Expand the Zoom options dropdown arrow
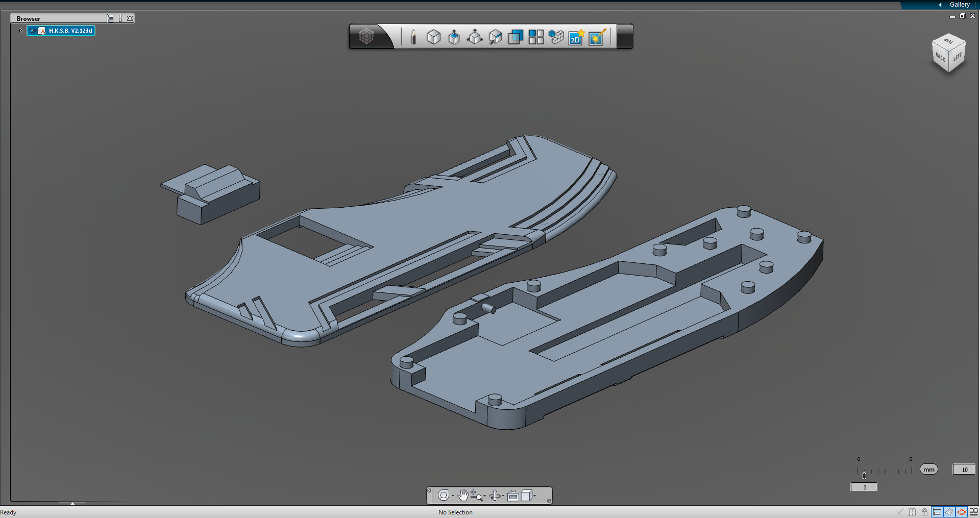This screenshot has width=980, height=518. 484,496
